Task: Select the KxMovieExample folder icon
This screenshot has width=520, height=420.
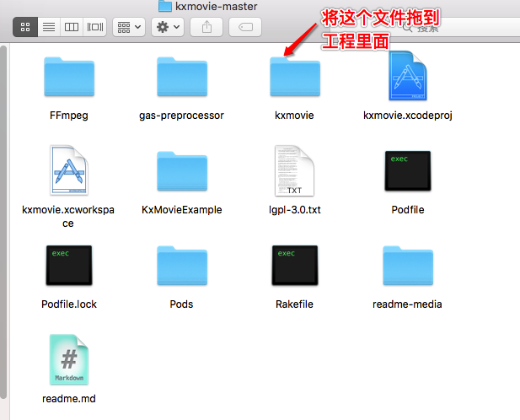Action: [182, 171]
